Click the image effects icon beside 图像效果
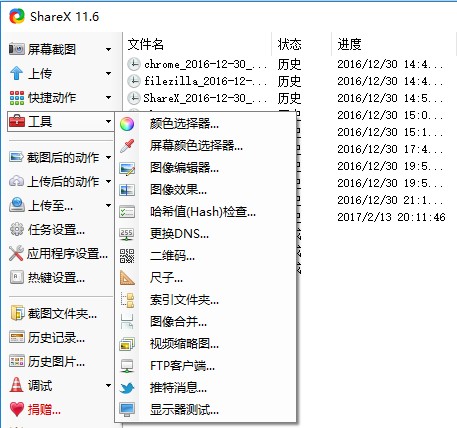457x428 pixels. pyautogui.click(x=127, y=190)
